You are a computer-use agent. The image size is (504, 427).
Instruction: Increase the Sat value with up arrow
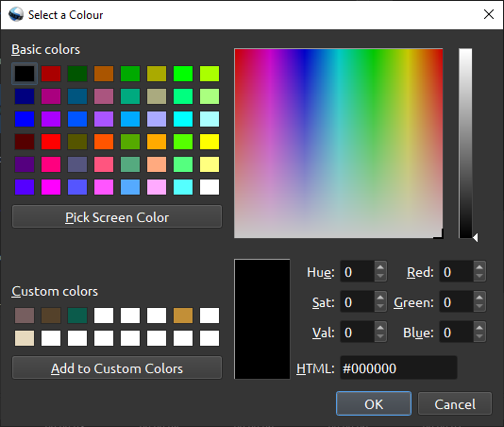[380, 297]
